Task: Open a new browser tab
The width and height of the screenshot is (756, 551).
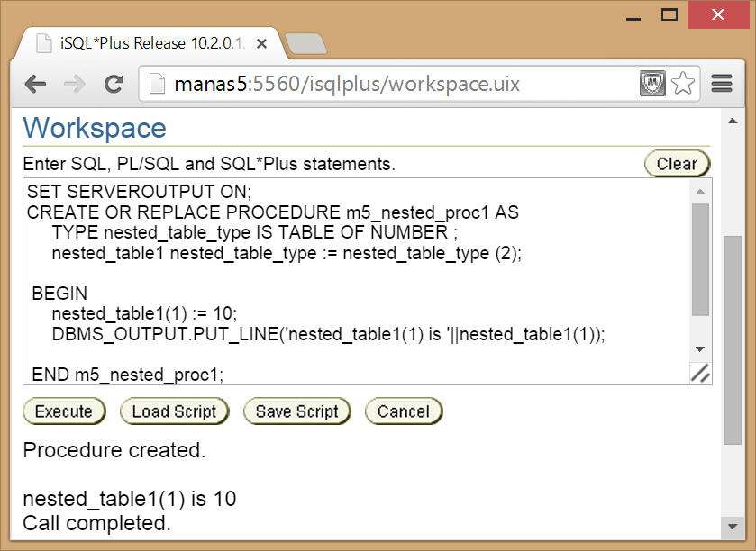Action: click(305, 43)
